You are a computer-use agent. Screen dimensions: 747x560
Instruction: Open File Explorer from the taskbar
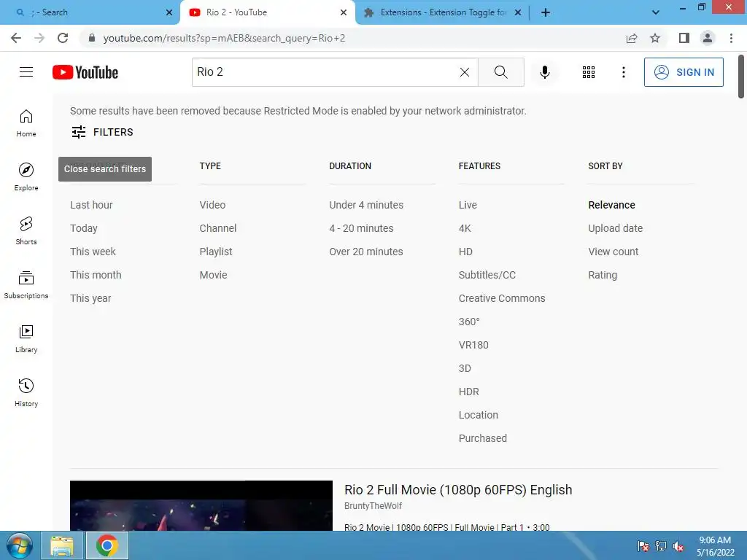[62, 545]
